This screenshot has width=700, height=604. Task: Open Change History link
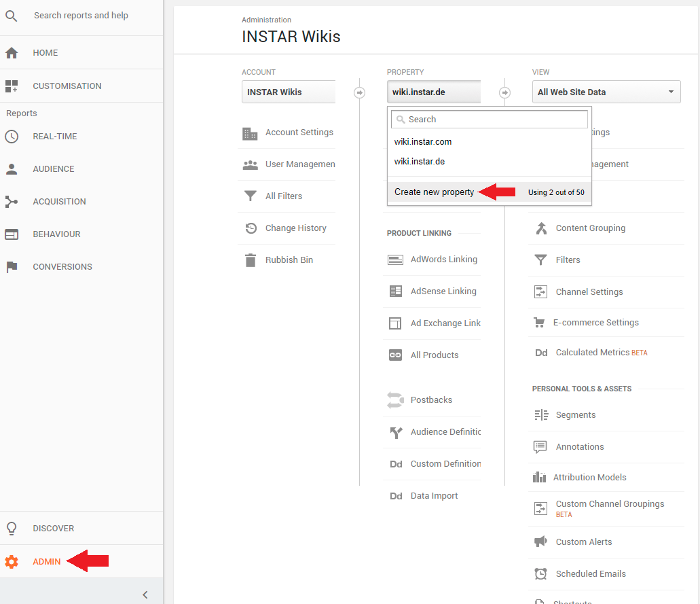pos(295,228)
